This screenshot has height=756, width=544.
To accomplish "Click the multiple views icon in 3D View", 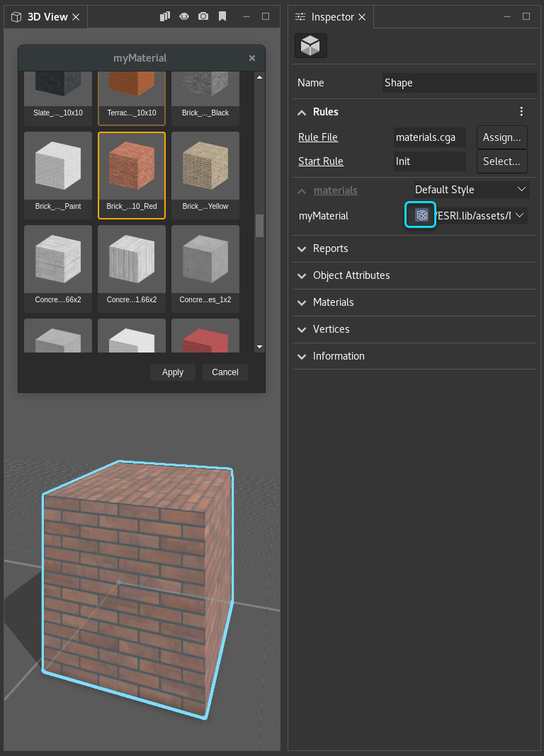I will [x=164, y=16].
